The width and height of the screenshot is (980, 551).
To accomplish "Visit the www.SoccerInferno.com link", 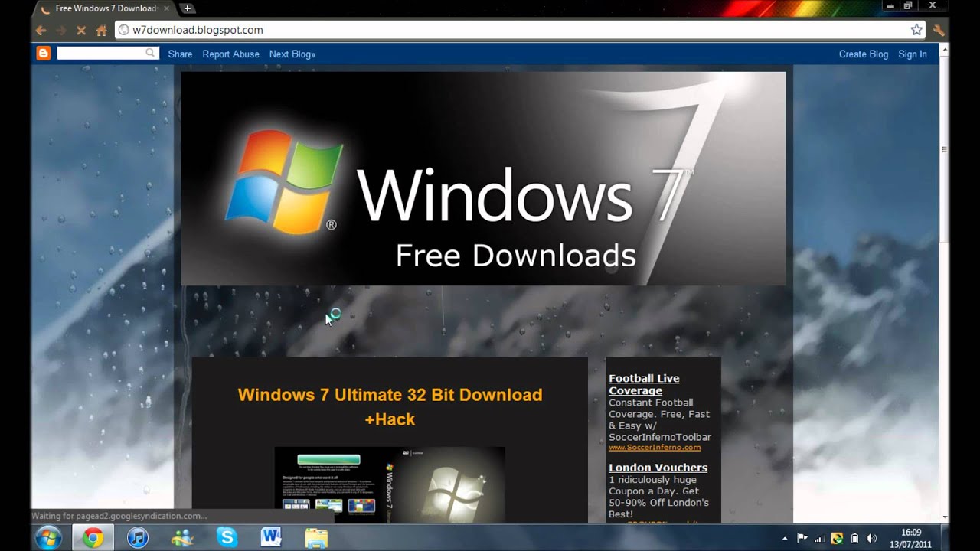I will click(x=655, y=448).
